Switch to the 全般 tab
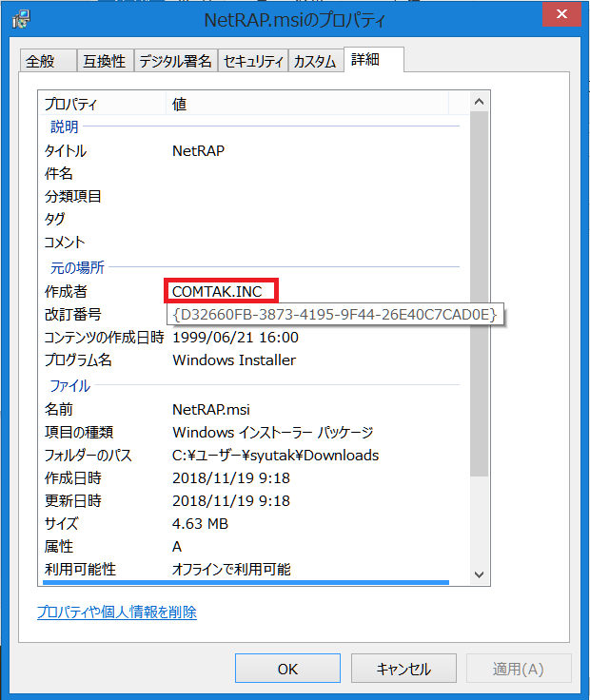The width and height of the screenshot is (590, 700). point(49,61)
